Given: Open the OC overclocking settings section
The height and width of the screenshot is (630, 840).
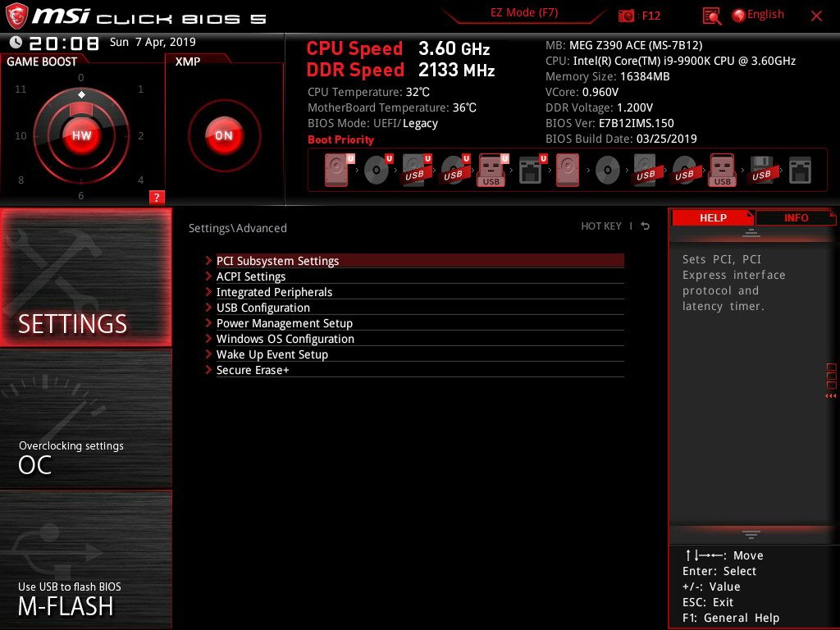Looking at the screenshot, I should pyautogui.click(x=85, y=418).
